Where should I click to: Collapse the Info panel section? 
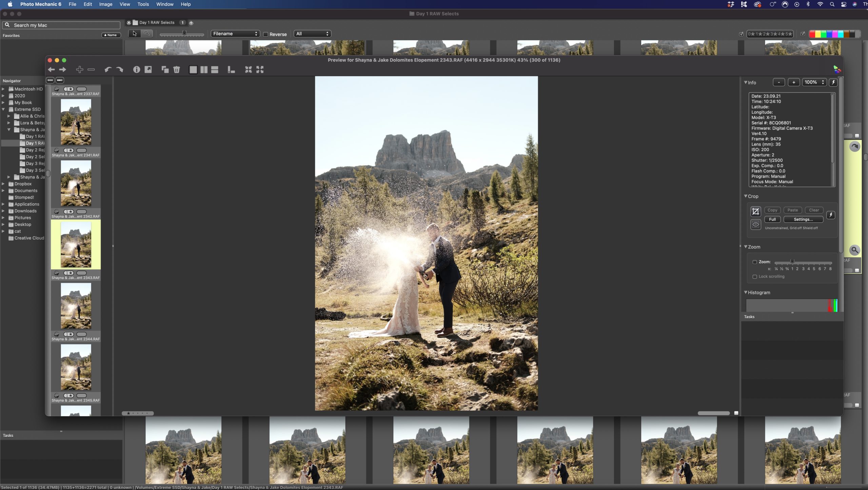click(x=746, y=82)
